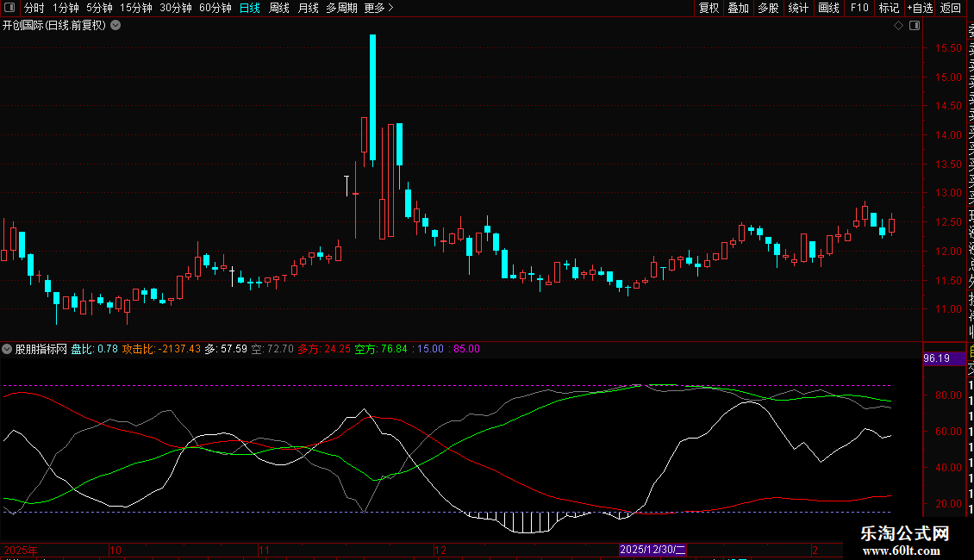Expand the 更多 periods menu
Image resolution: width=974 pixels, height=560 pixels.
tap(378, 8)
